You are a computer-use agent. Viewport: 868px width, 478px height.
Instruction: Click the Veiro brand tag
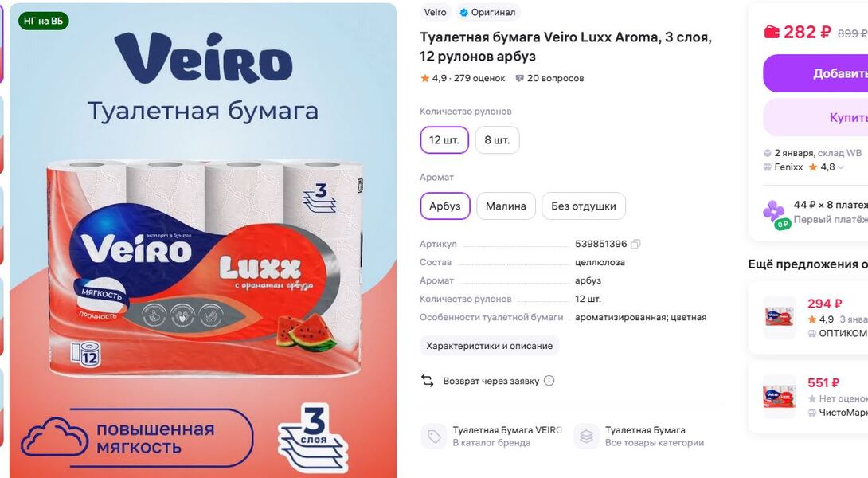point(435,12)
